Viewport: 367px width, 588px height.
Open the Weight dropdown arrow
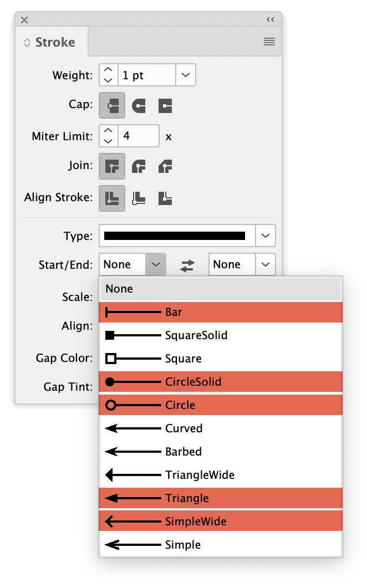tap(186, 75)
